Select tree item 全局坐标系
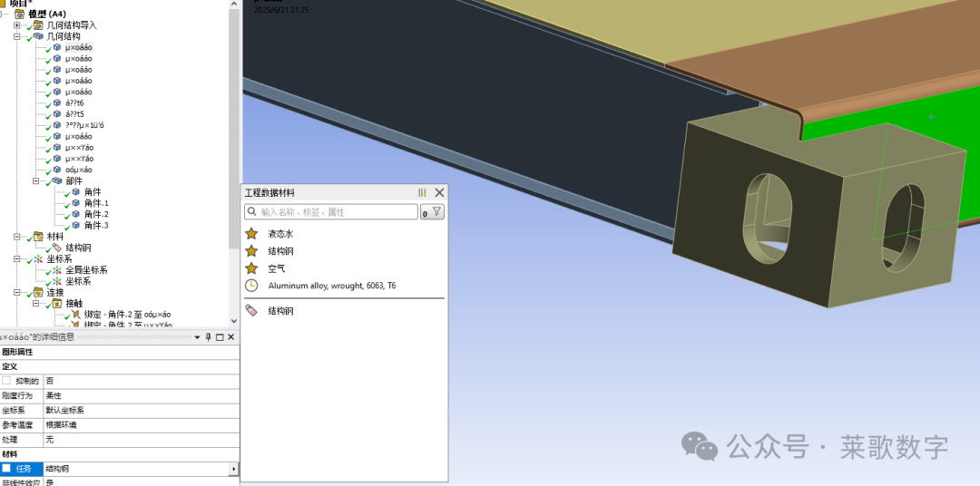Image resolution: width=980 pixels, height=486 pixels. [x=86, y=270]
